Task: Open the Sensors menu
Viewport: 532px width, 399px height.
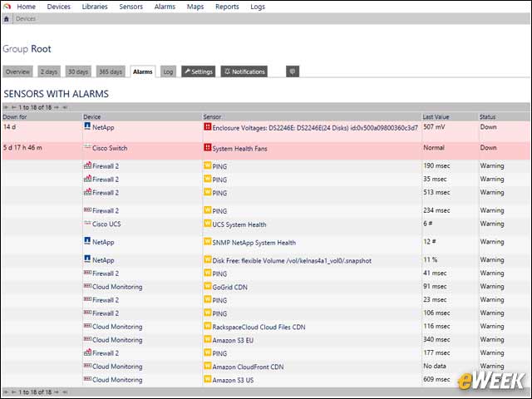Action: point(131,7)
